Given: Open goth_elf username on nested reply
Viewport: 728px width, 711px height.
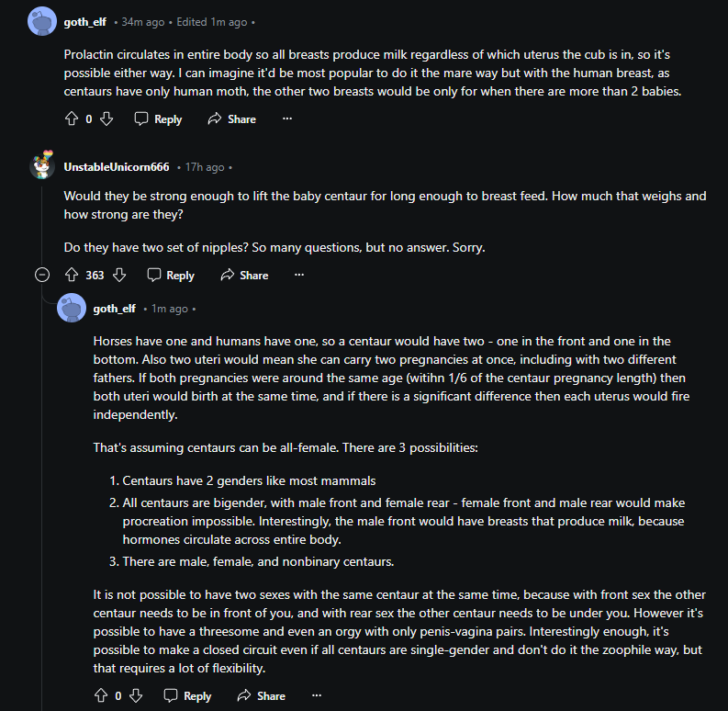Looking at the screenshot, I should coord(114,309).
